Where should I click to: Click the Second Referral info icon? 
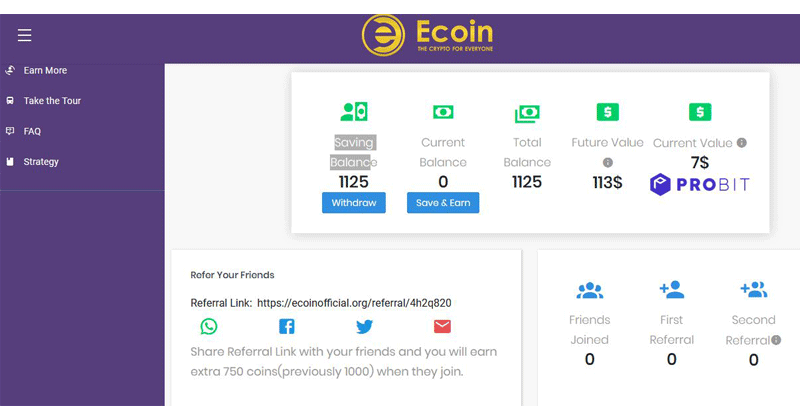point(776,340)
